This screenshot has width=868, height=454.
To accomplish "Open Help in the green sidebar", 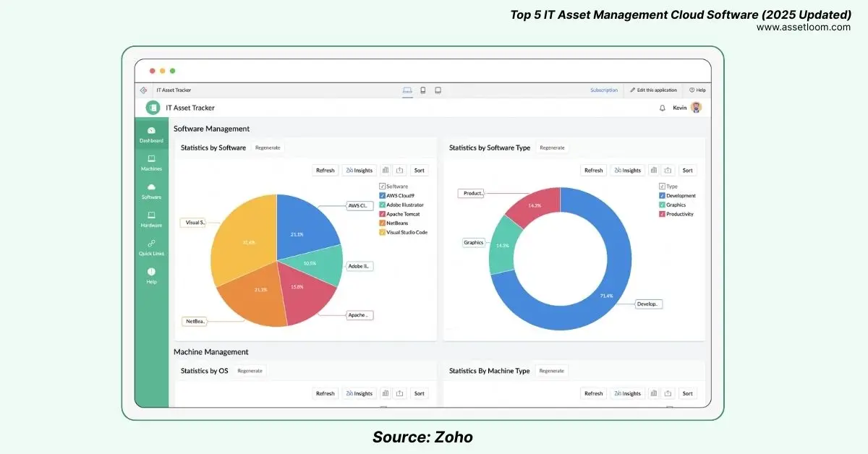I will pyautogui.click(x=151, y=275).
